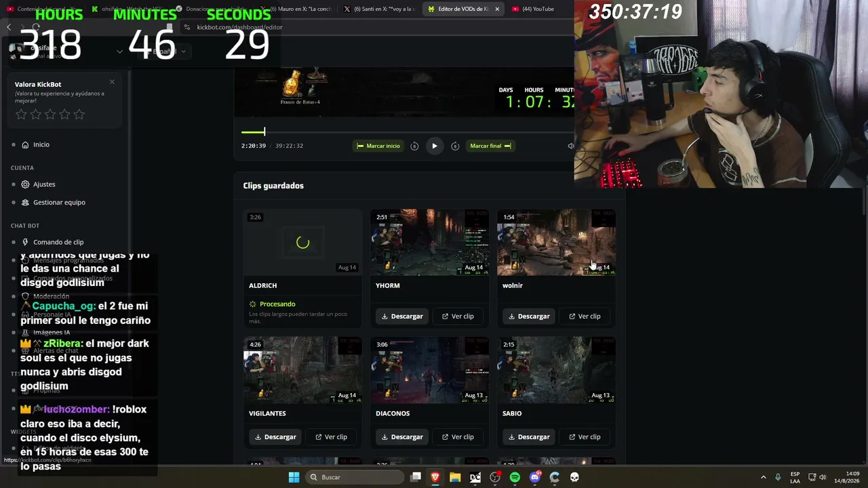Rewind the VOD with the back-skip icon
Screen dimensions: 868x488
click(x=414, y=146)
